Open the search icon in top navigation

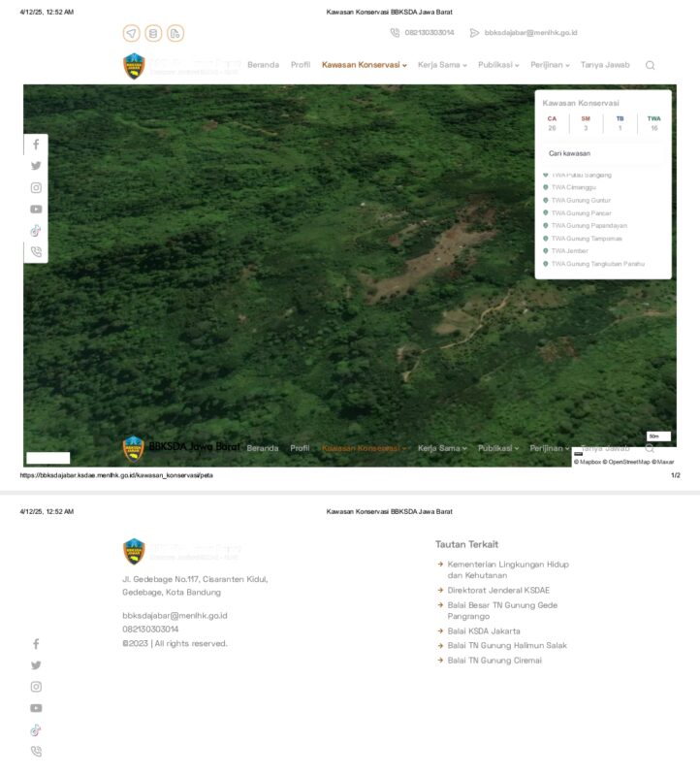[650, 65]
